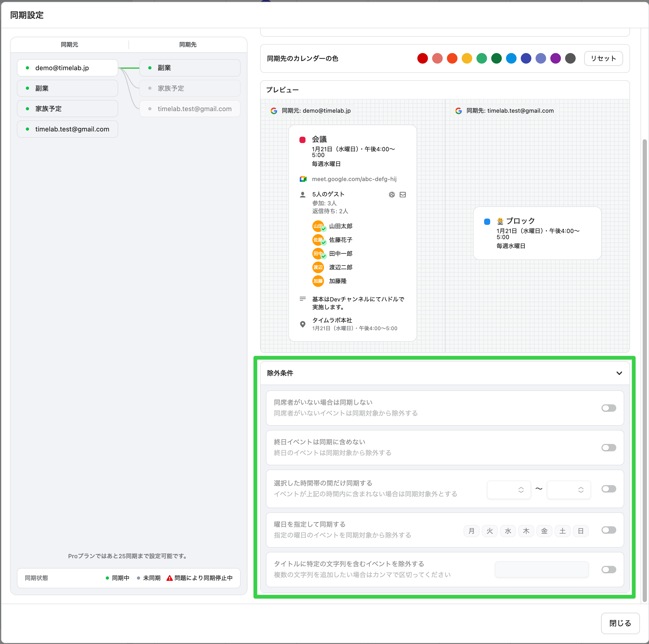
Task: Click the avatar of 山田太郎
Action: point(318,226)
